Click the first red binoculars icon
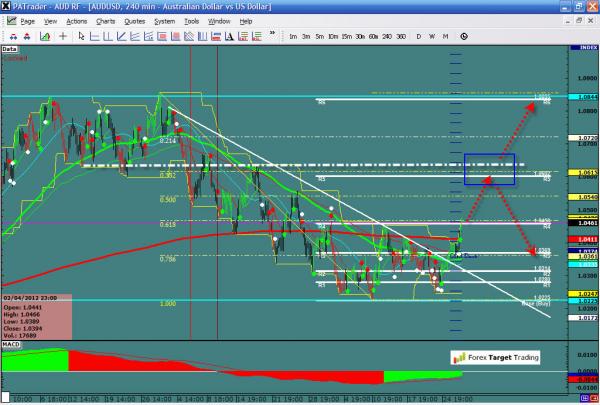 [x=12, y=36]
